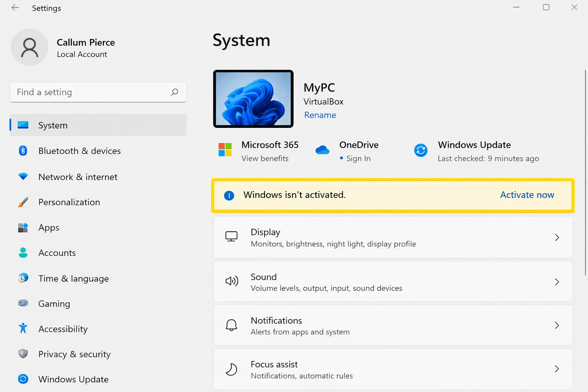Click the Network & internet globe icon
The width and height of the screenshot is (588, 392).
pos(23,177)
